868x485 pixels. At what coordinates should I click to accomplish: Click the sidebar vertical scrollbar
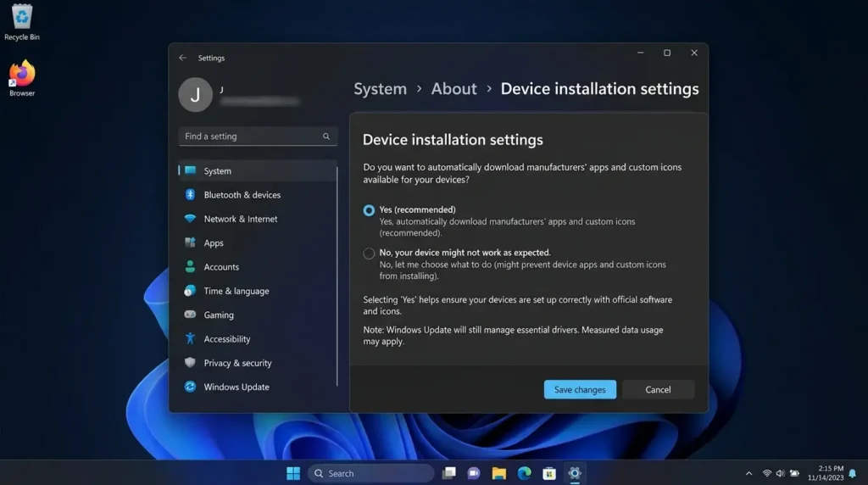337,276
